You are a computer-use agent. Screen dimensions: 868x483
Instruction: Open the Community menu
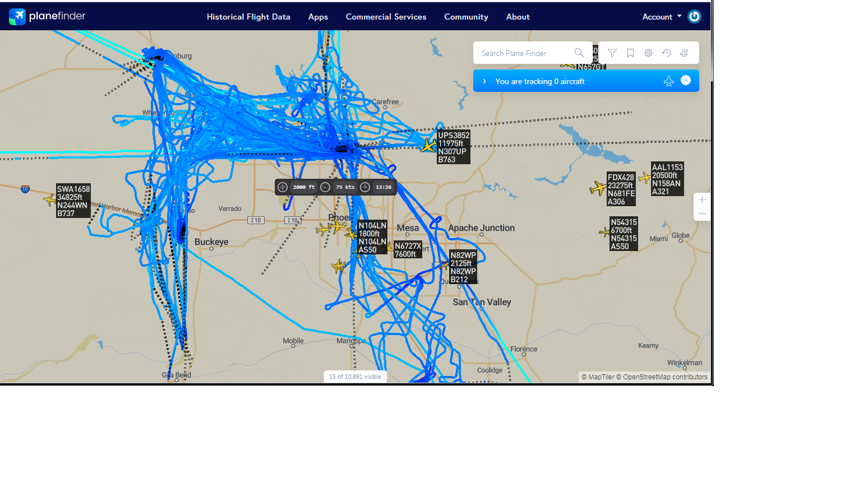(466, 17)
